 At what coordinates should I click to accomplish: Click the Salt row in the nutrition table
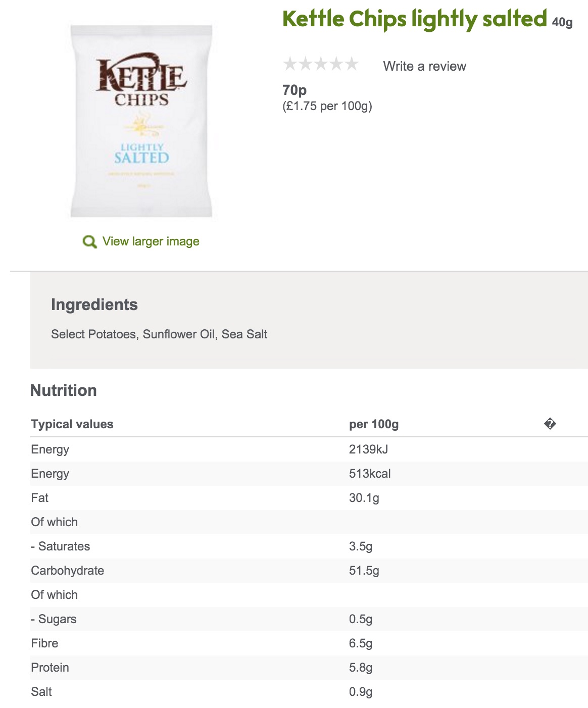pyautogui.click(x=41, y=692)
